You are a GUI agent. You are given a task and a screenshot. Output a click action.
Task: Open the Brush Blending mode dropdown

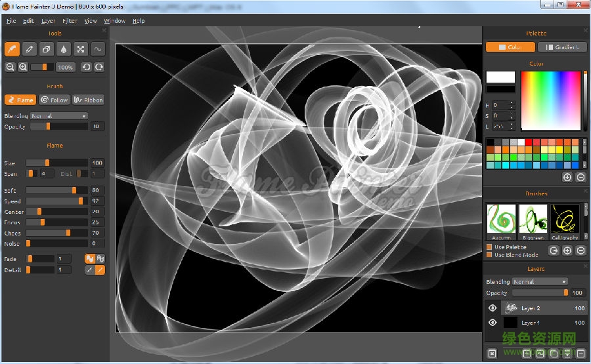coord(59,116)
